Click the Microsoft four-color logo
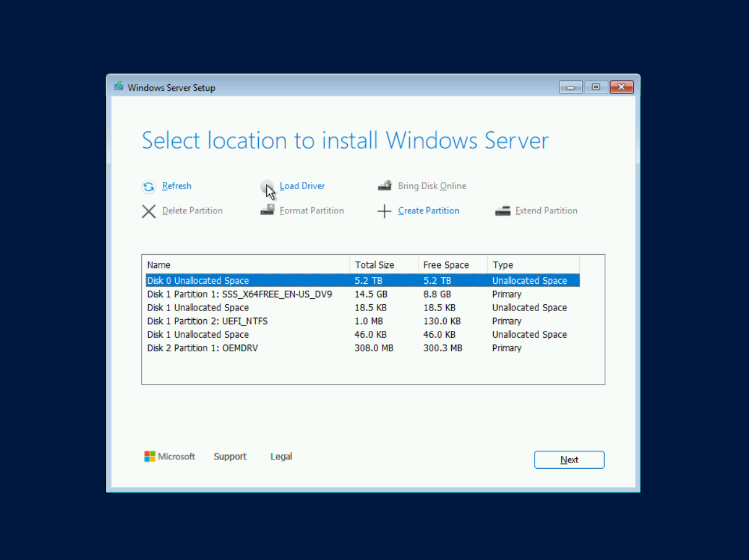Screen dimensions: 749x560 [x=150, y=456]
